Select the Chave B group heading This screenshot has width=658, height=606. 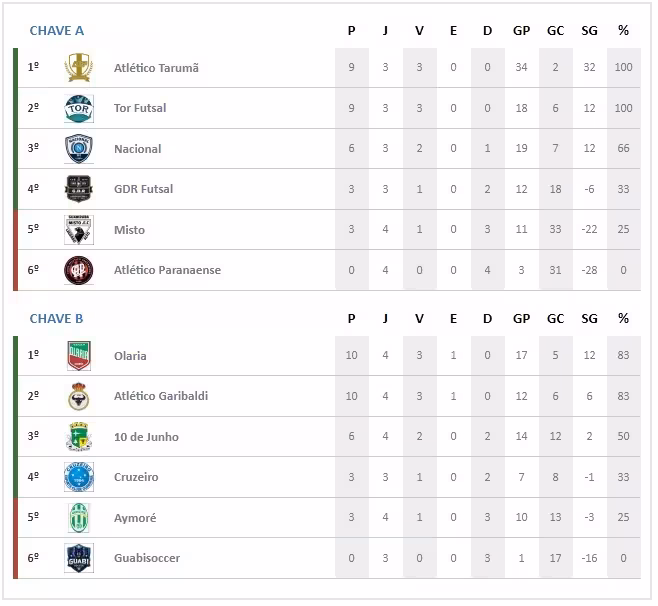click(x=57, y=319)
